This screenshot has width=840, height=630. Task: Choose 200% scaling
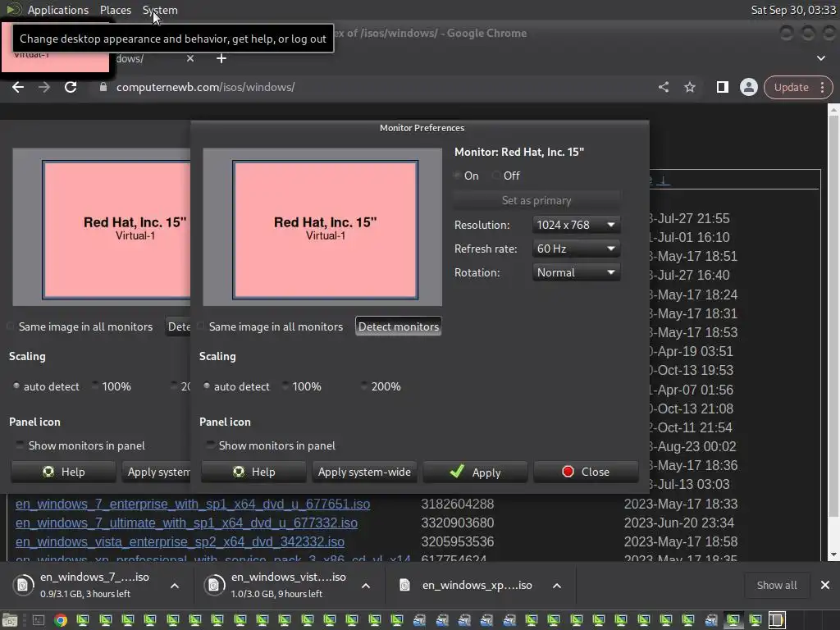click(364, 386)
